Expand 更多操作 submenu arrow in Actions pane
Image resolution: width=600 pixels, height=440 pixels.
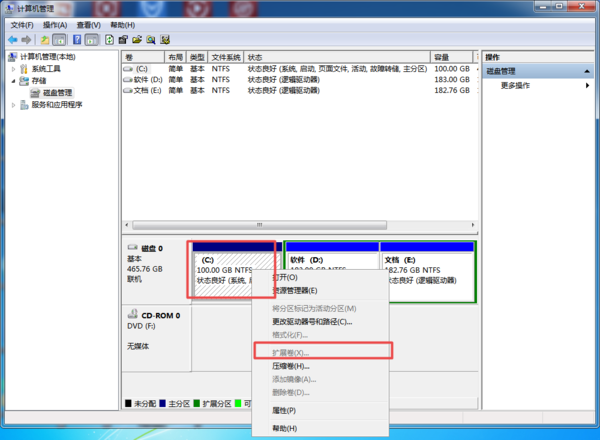[x=587, y=85]
